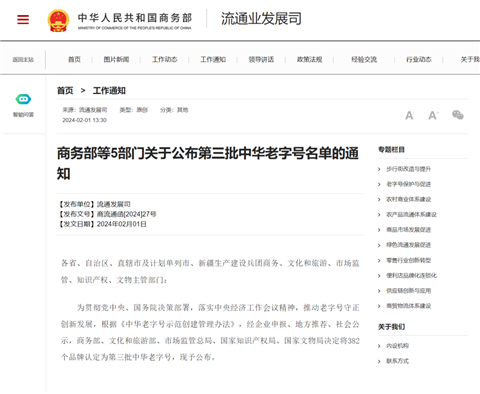Open the 内设机构 link under 关于我们

[397, 346]
